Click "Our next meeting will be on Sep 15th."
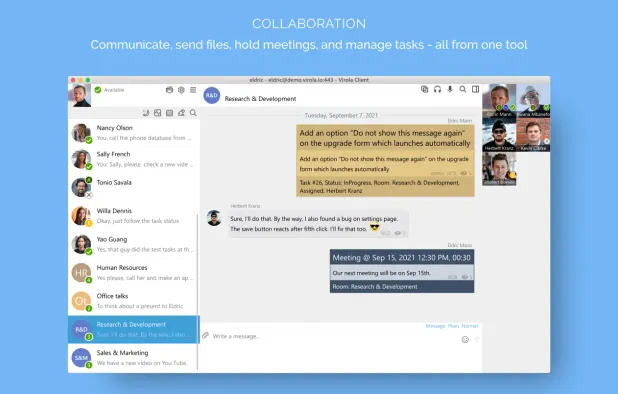 (x=381, y=273)
